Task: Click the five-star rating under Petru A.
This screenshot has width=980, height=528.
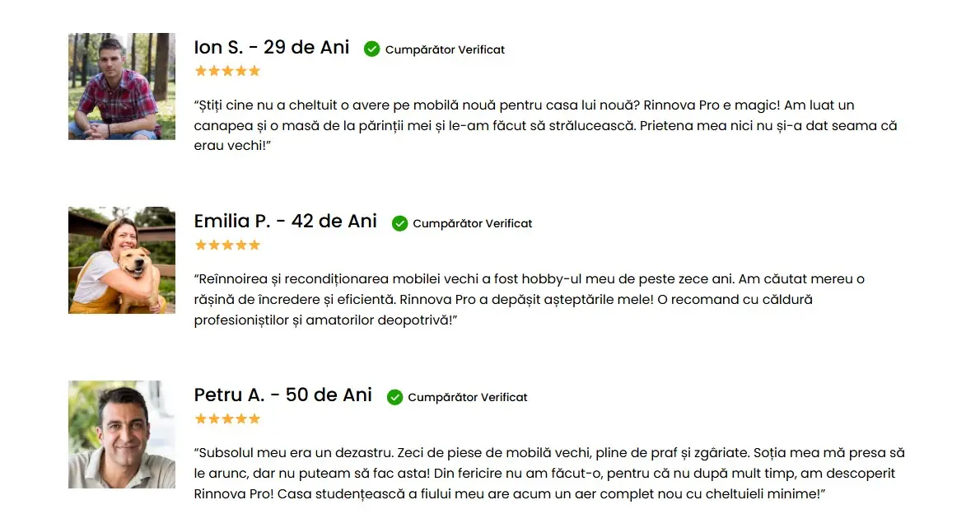Action: coord(227,418)
